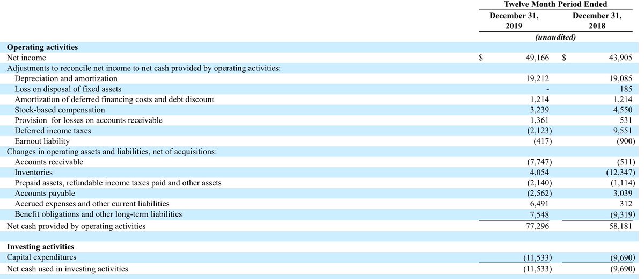Click 'Deferred income taxes' label
Viewport: 644px width, 279px height.
pyautogui.click(x=53, y=131)
